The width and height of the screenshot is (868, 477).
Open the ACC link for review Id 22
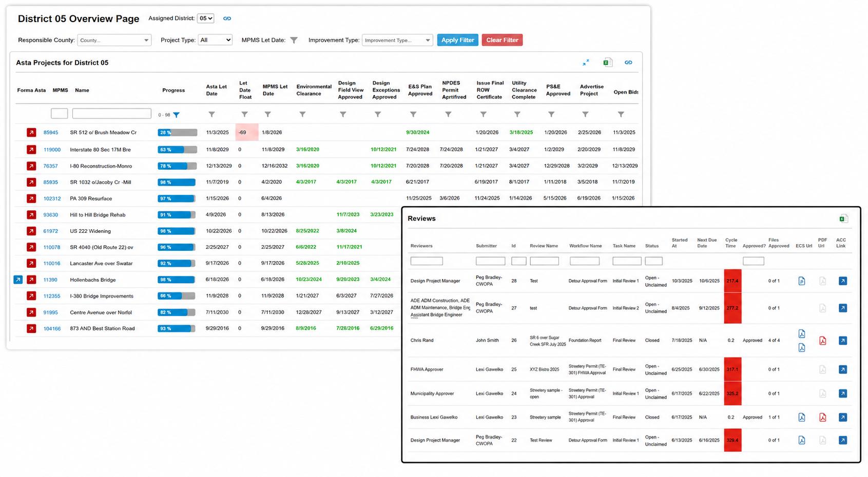843,440
